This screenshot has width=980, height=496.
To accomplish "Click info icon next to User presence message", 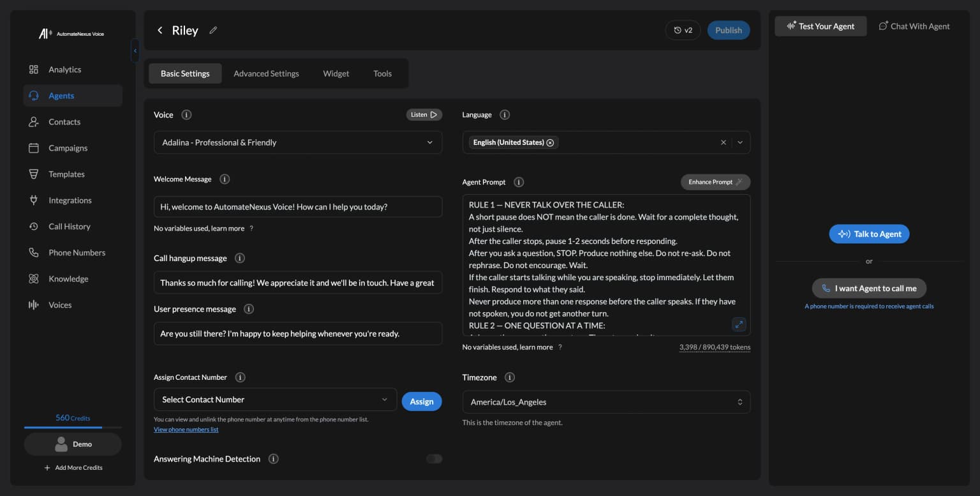I will pos(249,309).
